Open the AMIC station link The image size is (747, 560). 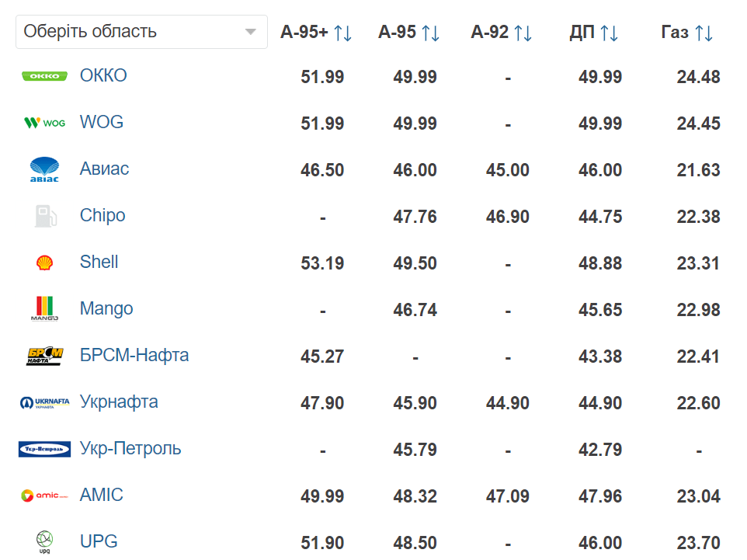pos(101,495)
